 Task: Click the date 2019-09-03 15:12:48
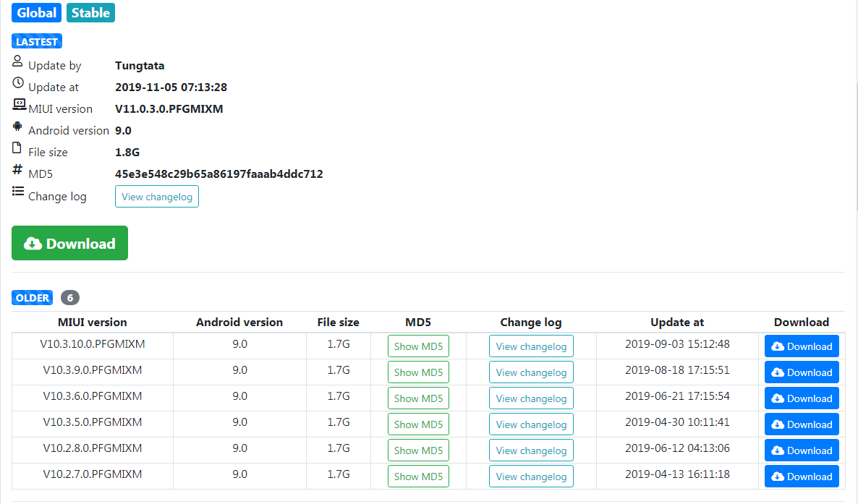point(677,344)
